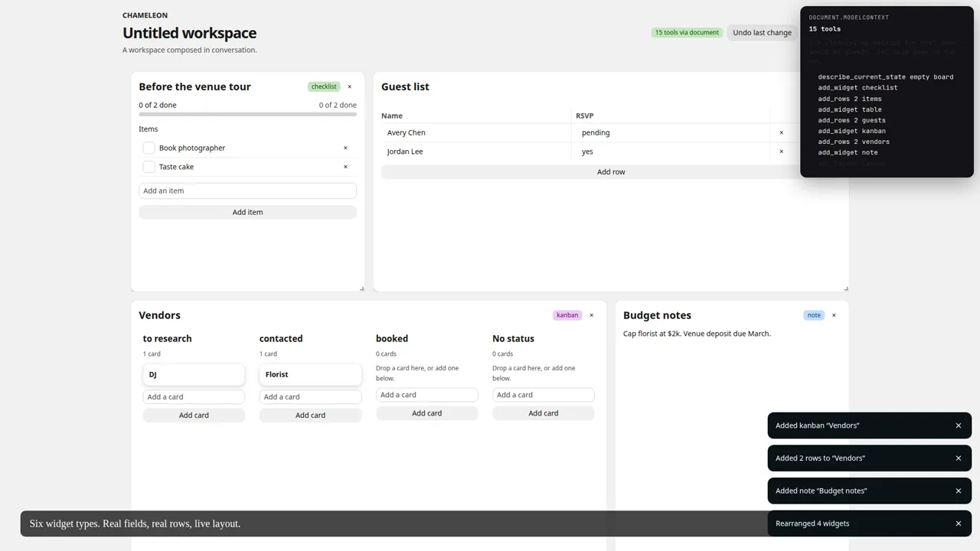Click Add card under "booked"

point(426,413)
